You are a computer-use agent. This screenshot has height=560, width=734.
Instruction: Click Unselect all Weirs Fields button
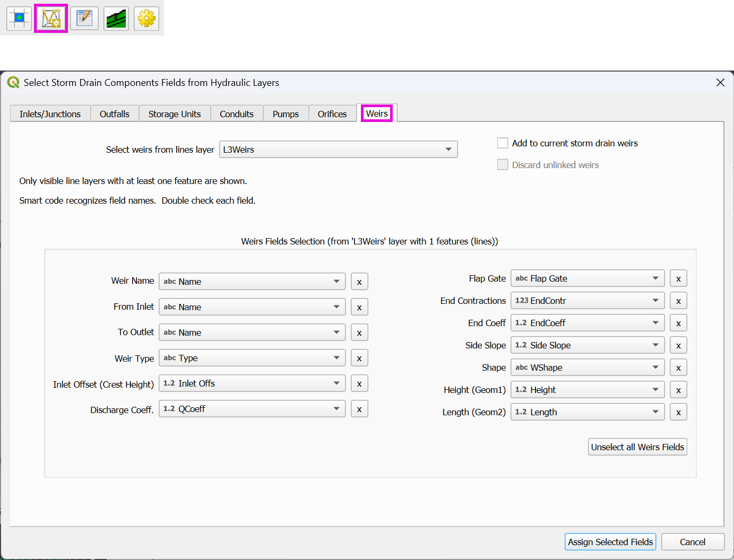coord(637,447)
